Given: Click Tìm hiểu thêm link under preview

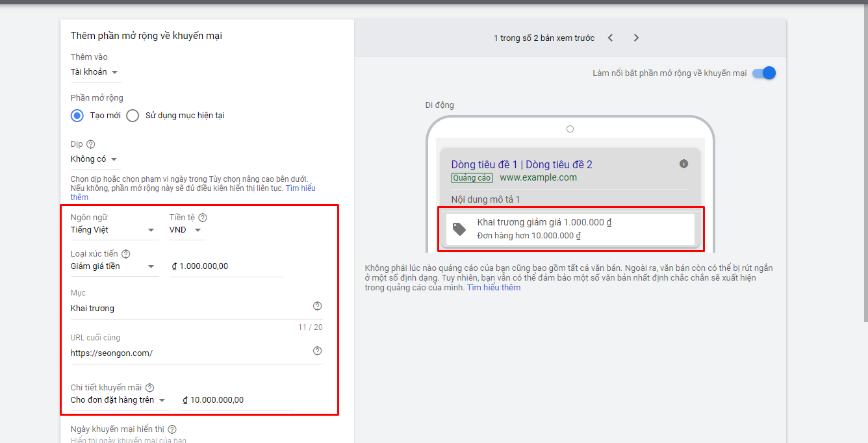Looking at the screenshot, I should (493, 287).
